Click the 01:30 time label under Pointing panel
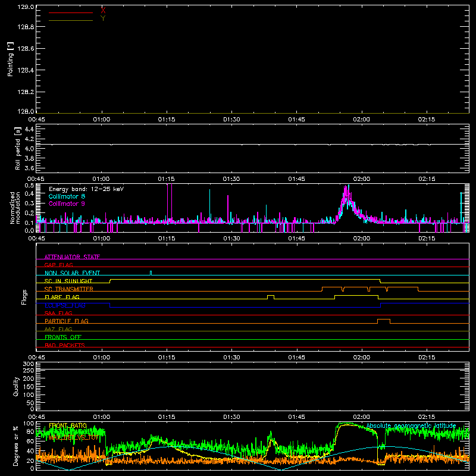 coord(231,120)
